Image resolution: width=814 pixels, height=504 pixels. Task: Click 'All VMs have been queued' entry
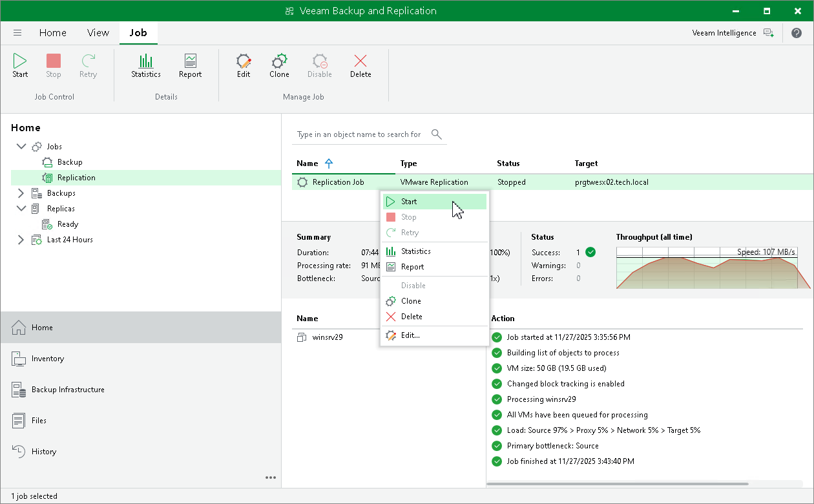(578, 415)
